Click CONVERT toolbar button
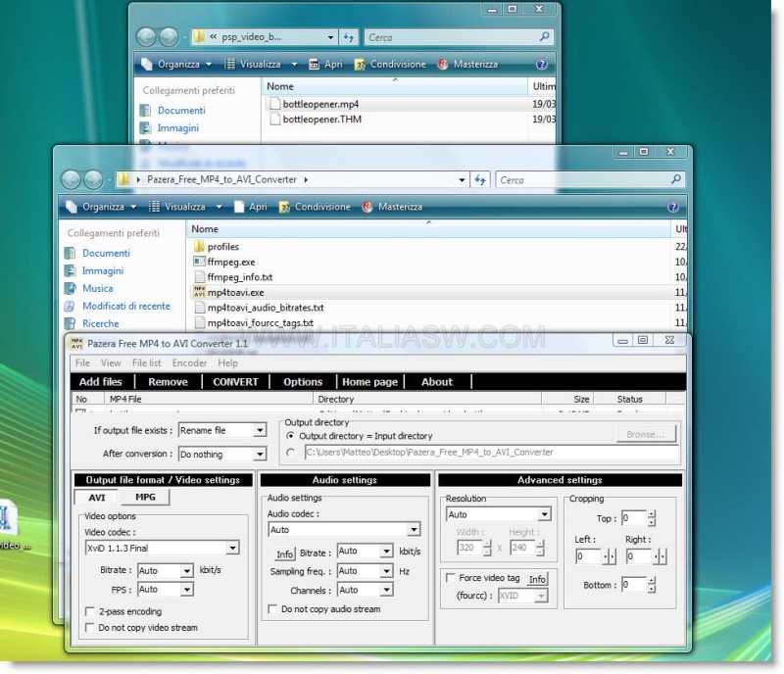 [235, 382]
